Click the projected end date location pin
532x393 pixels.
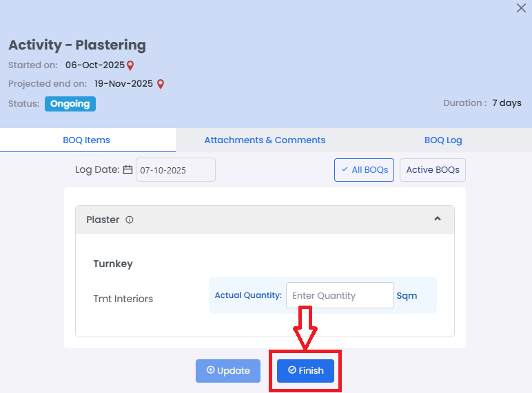point(161,84)
